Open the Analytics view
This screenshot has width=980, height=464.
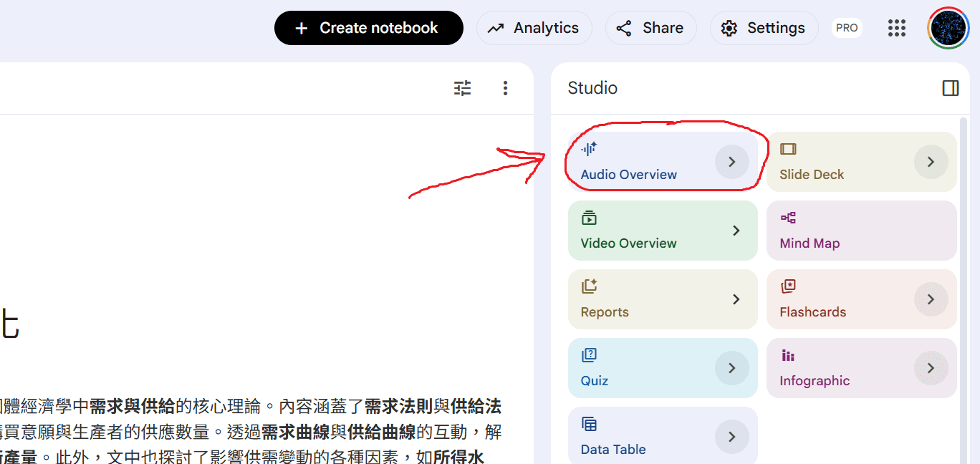coord(534,28)
